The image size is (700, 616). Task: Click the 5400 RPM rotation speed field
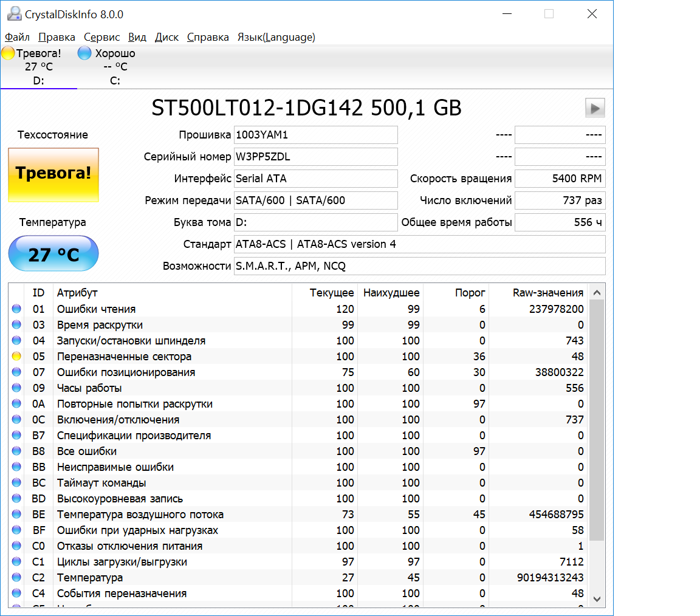pyautogui.click(x=560, y=179)
